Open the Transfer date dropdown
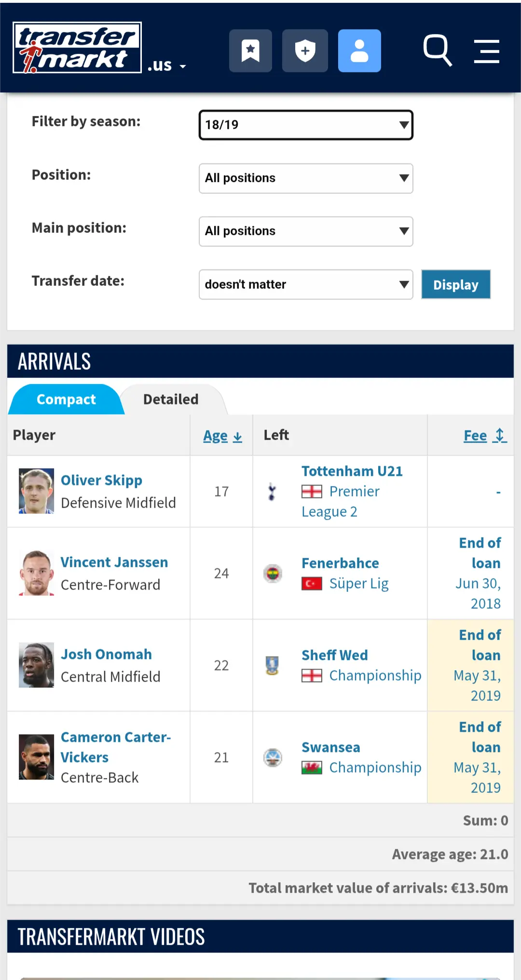 coord(306,284)
